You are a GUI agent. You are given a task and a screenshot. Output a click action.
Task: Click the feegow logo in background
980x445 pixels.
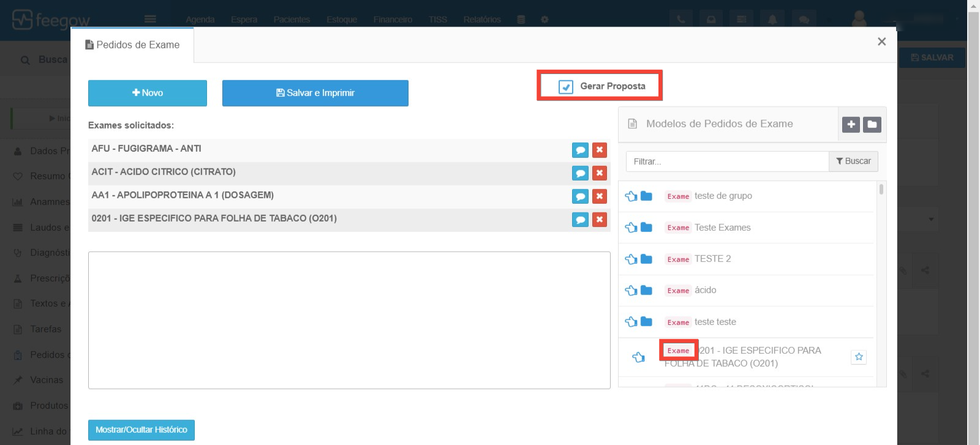pos(51,20)
